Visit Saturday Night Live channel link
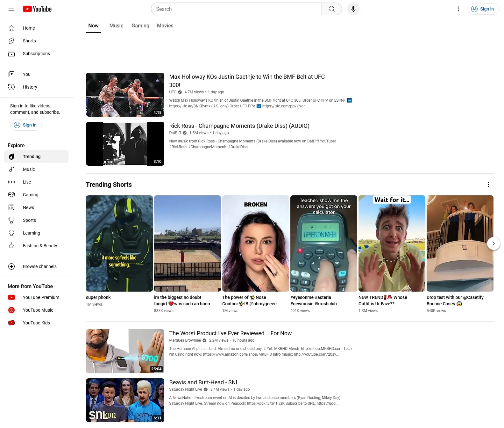 pyautogui.click(x=186, y=389)
